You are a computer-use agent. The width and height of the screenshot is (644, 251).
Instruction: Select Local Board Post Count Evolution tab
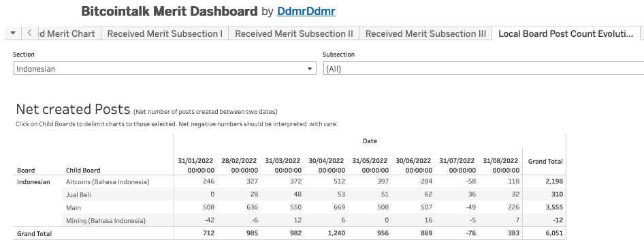tap(566, 33)
